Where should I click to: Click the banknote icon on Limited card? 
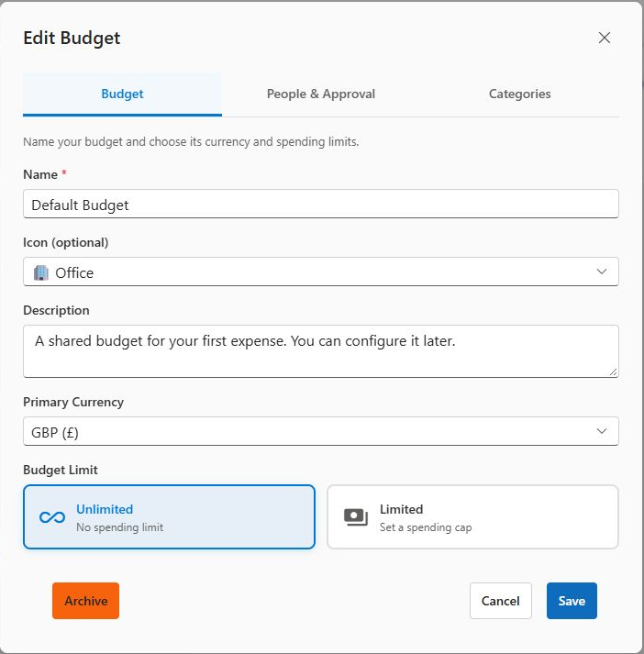click(356, 517)
